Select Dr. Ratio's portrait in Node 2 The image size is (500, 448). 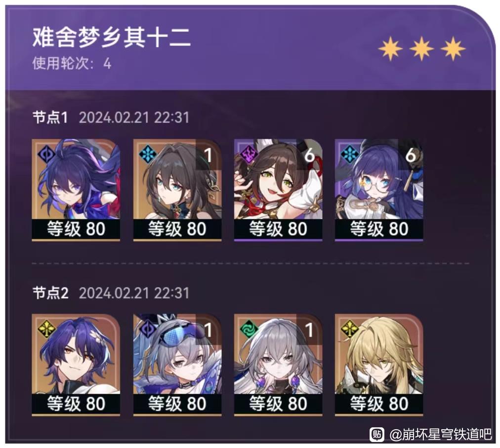(x=76, y=365)
